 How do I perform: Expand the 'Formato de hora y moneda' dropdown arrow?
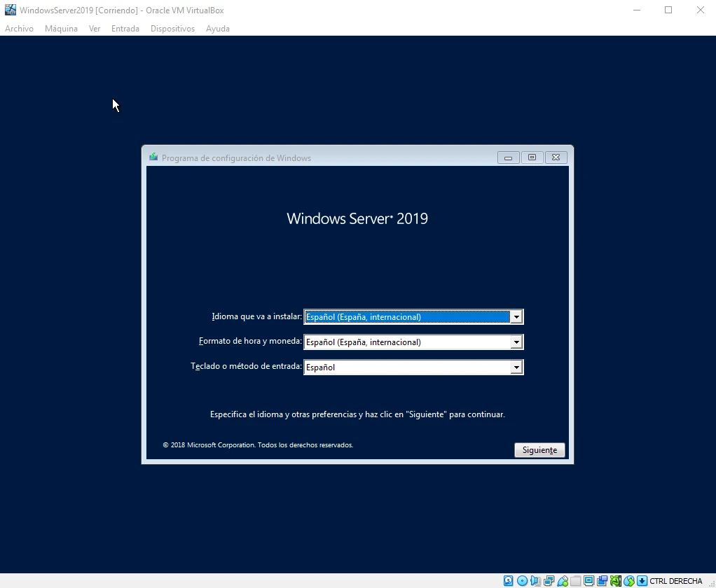pos(516,342)
